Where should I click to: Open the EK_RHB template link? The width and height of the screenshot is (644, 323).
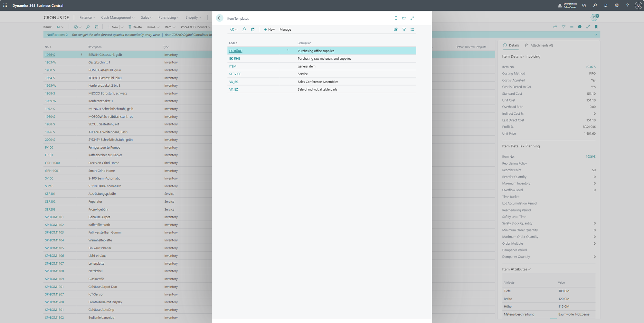pos(234,59)
